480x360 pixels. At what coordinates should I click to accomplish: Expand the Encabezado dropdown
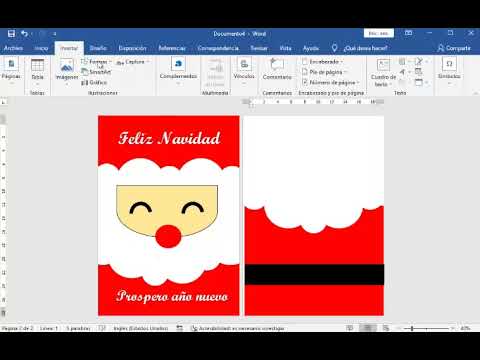[x=323, y=62]
